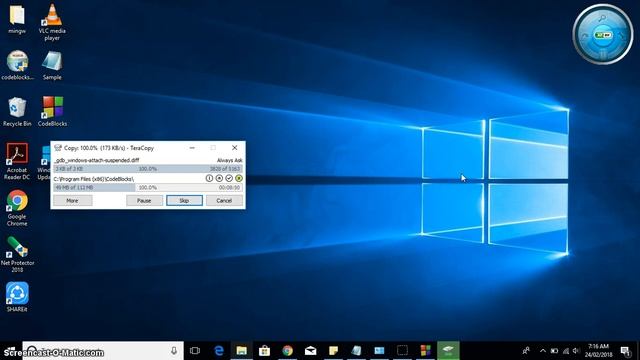The image size is (640, 360).
Task: Click the current file progress bar showing 3 KB
Action: (x=148, y=169)
